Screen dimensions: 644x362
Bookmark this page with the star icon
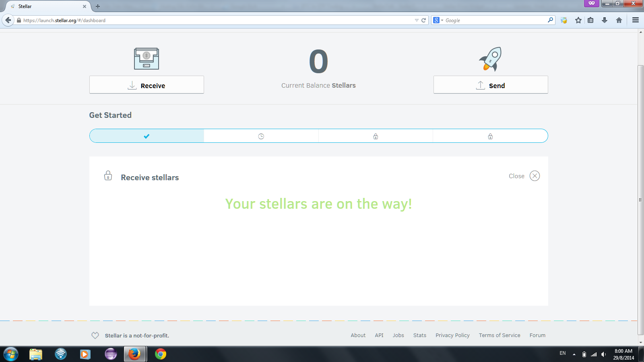[x=578, y=20]
